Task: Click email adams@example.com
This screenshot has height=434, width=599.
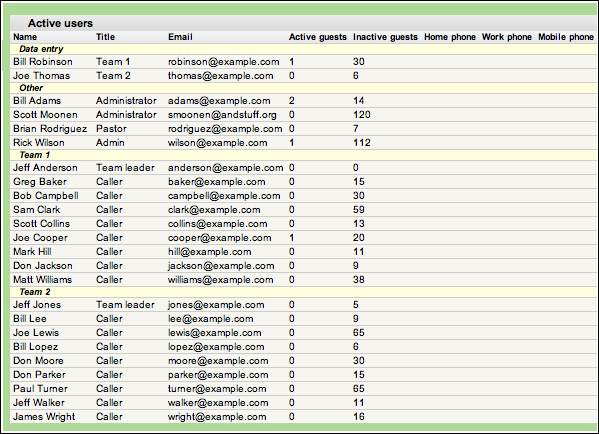Action: (x=219, y=101)
